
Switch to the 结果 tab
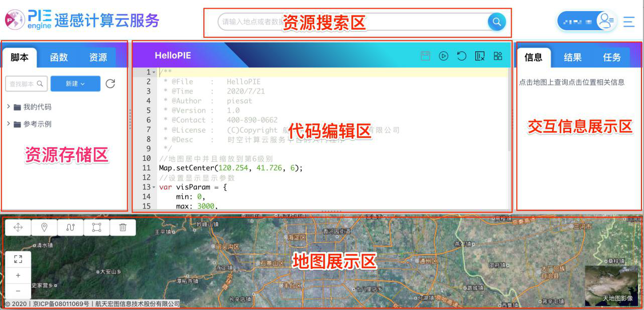coord(572,57)
